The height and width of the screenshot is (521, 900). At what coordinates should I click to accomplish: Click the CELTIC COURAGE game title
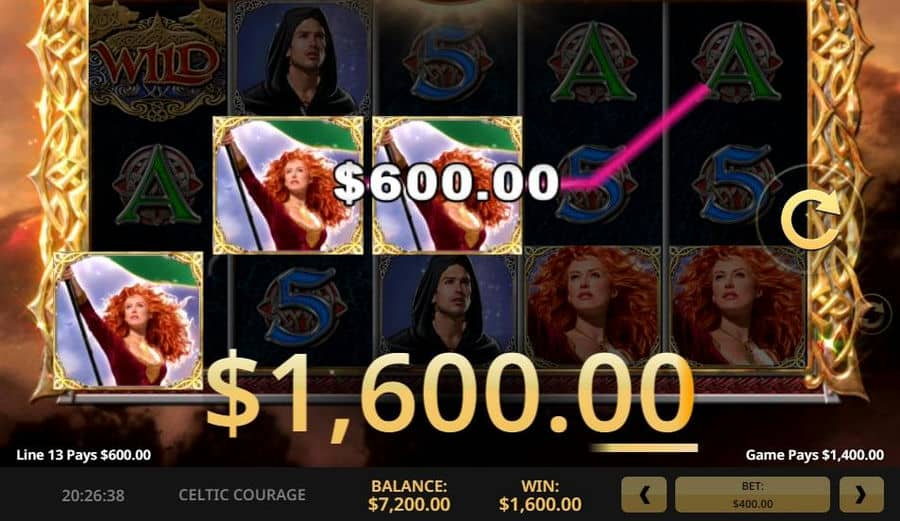pos(242,495)
